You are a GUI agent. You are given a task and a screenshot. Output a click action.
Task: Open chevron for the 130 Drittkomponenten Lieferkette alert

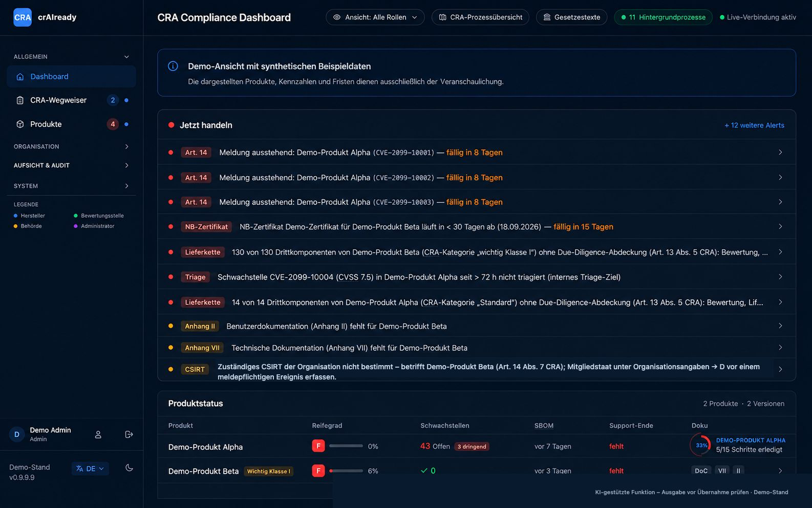[780, 252]
